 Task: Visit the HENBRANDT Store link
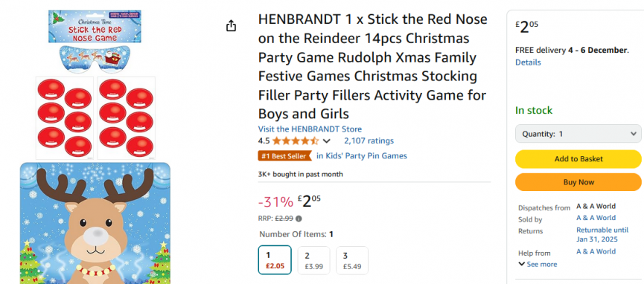tap(310, 129)
